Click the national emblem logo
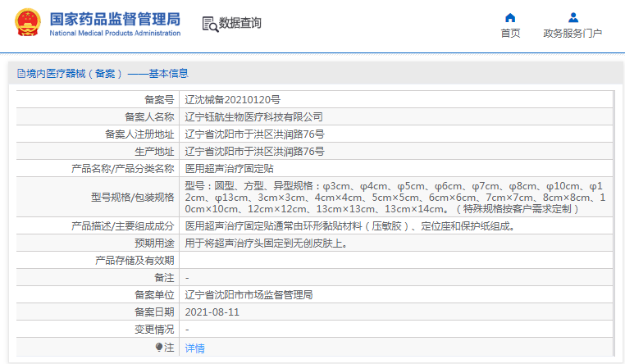Viewport: 625px width, 364px height. point(28,23)
